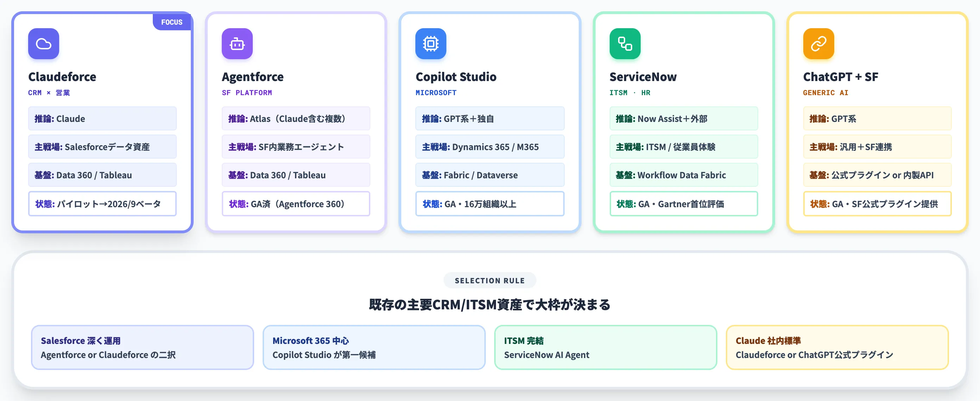The width and height of the screenshot is (980, 401).
Task: Open the 'Salesforce 深く運用' rule box
Action: click(x=142, y=347)
